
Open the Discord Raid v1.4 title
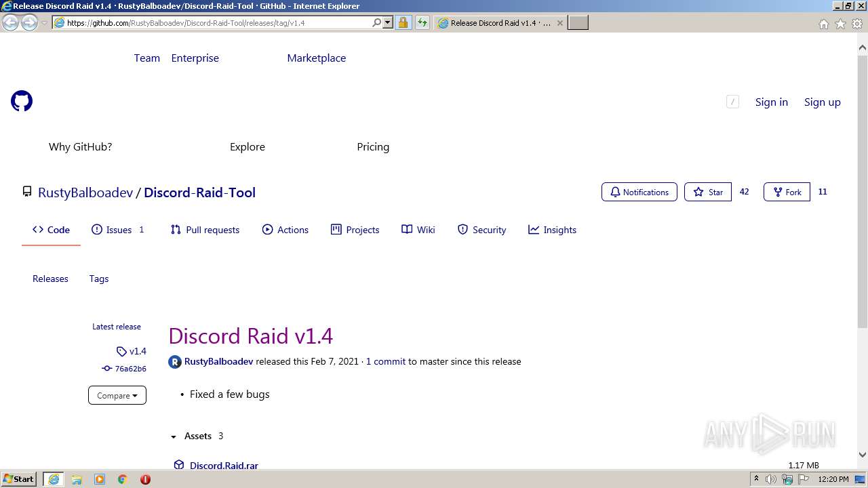pyautogui.click(x=250, y=336)
